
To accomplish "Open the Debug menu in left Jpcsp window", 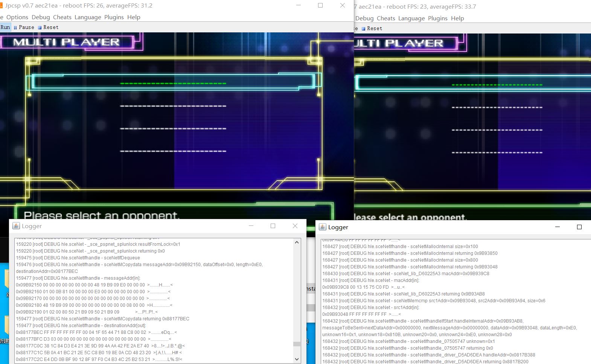I will [x=41, y=17].
